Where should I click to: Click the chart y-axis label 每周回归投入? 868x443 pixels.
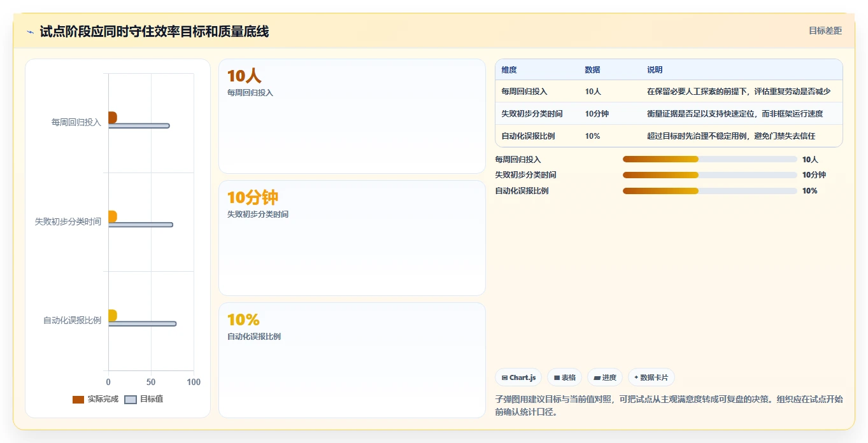76,122
